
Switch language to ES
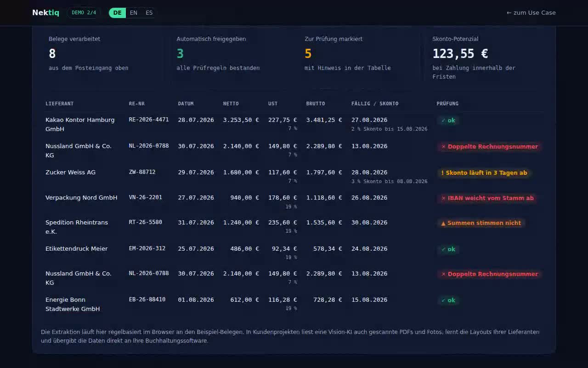click(149, 12)
